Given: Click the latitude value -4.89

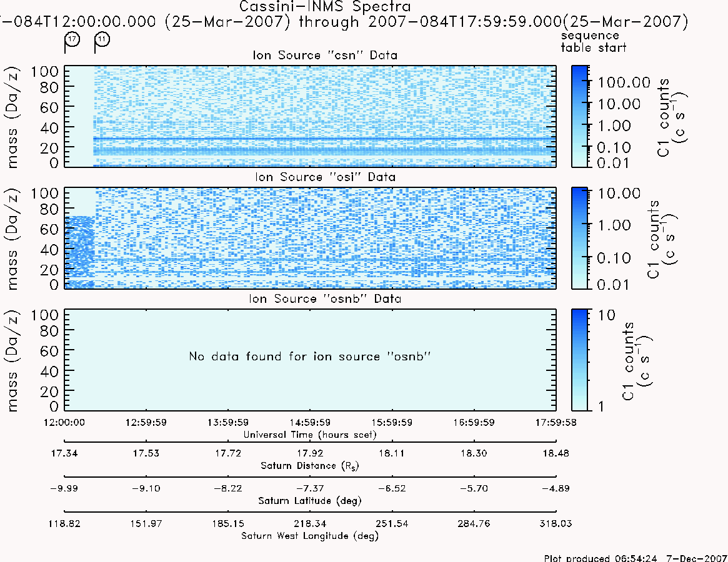Looking at the screenshot, I should [x=556, y=488].
